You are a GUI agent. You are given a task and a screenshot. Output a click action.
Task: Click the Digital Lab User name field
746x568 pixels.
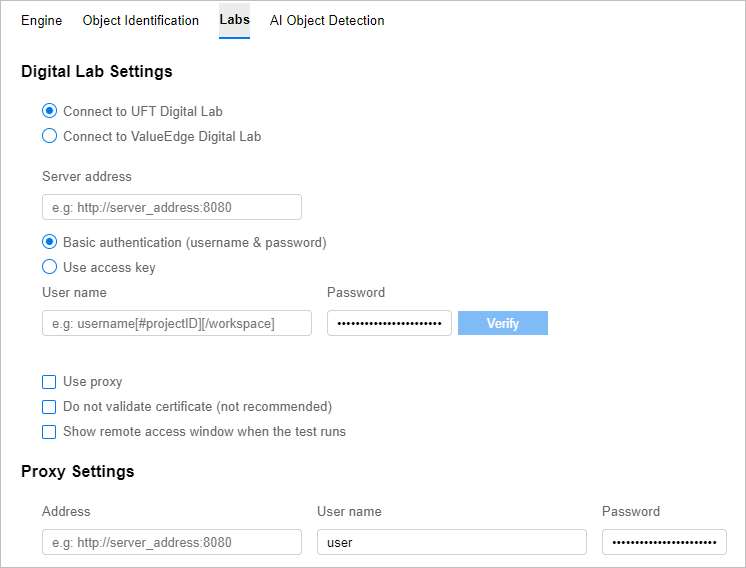[176, 323]
